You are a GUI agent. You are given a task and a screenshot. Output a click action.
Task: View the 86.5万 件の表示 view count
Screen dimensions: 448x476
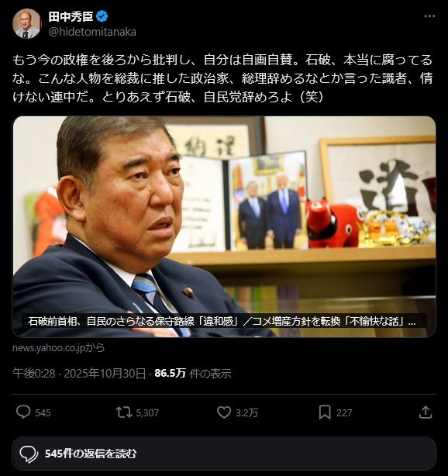[193, 374]
